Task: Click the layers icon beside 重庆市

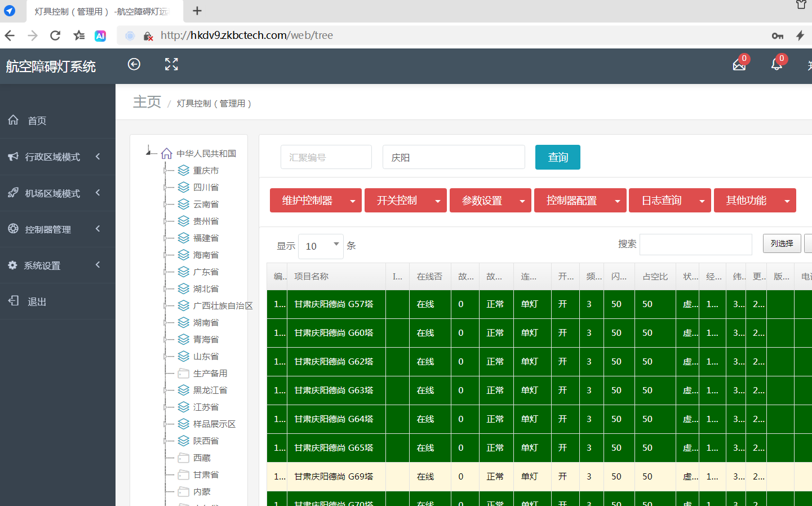Action: click(184, 170)
